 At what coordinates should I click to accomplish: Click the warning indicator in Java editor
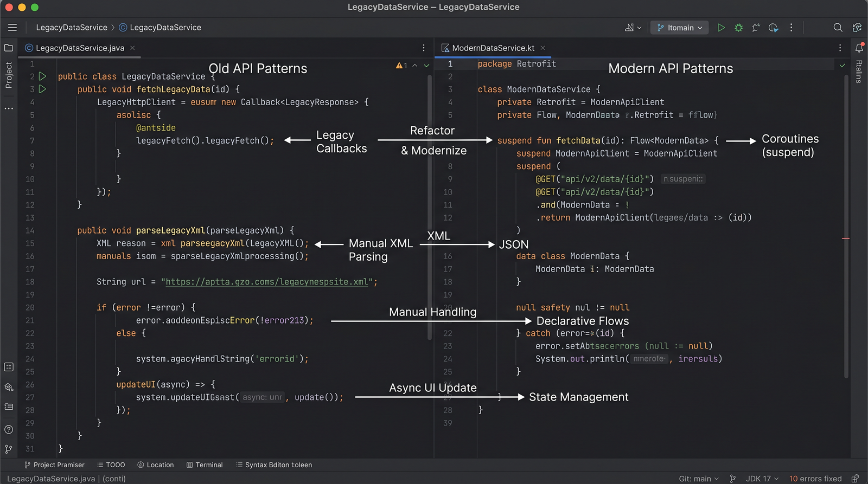coord(401,66)
